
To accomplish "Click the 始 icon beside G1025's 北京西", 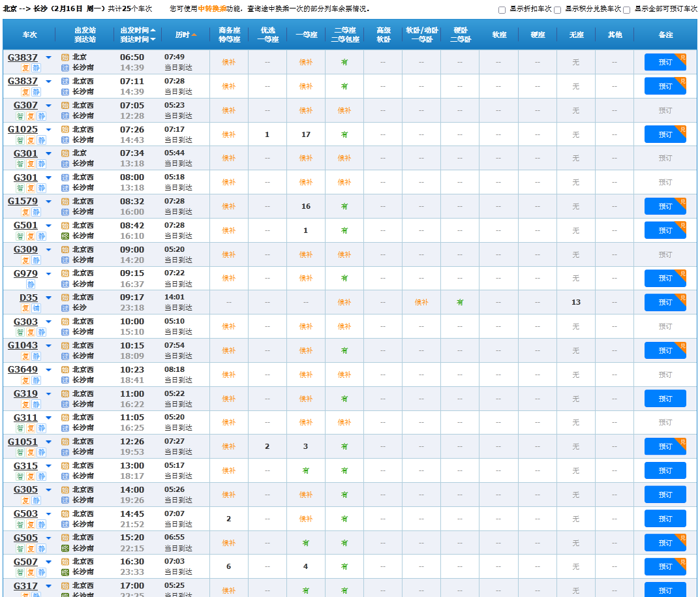I will coord(65,129).
